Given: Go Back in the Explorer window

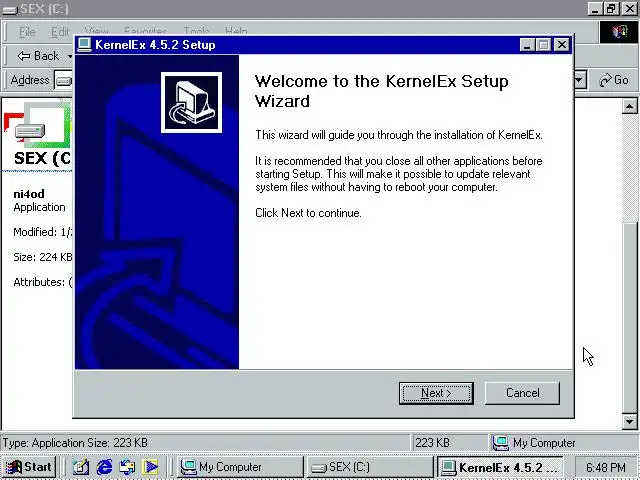Looking at the screenshot, I should point(38,56).
